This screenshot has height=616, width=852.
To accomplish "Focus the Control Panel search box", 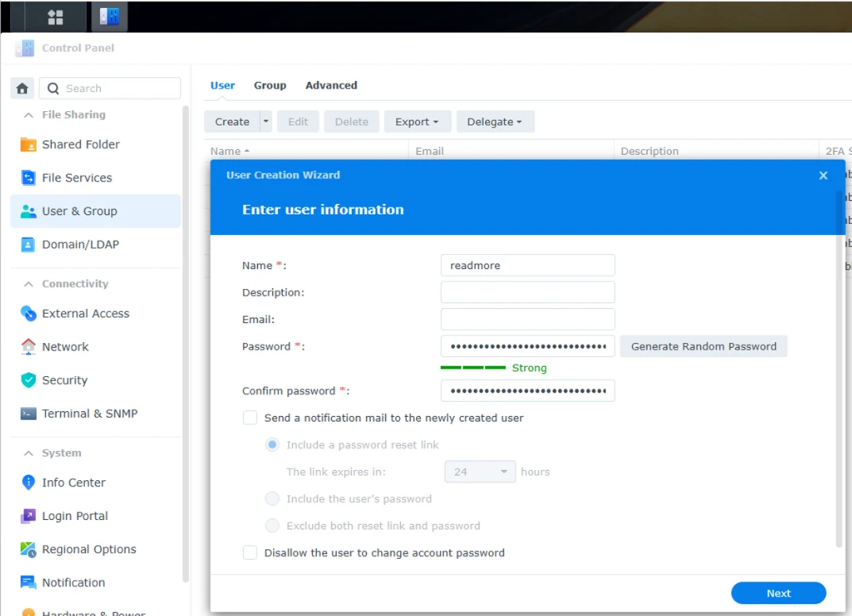I will click(110, 88).
